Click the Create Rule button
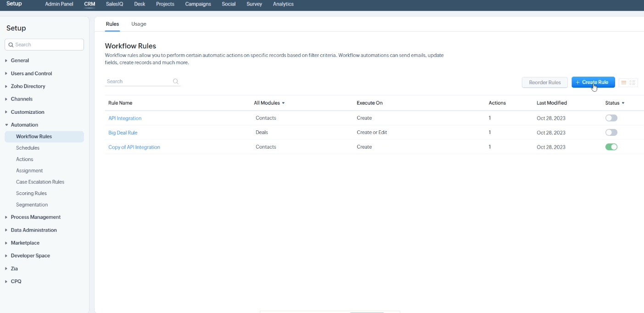 [x=593, y=82]
